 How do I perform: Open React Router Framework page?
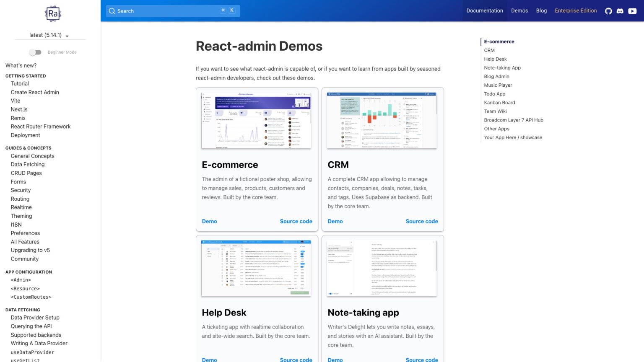click(41, 127)
